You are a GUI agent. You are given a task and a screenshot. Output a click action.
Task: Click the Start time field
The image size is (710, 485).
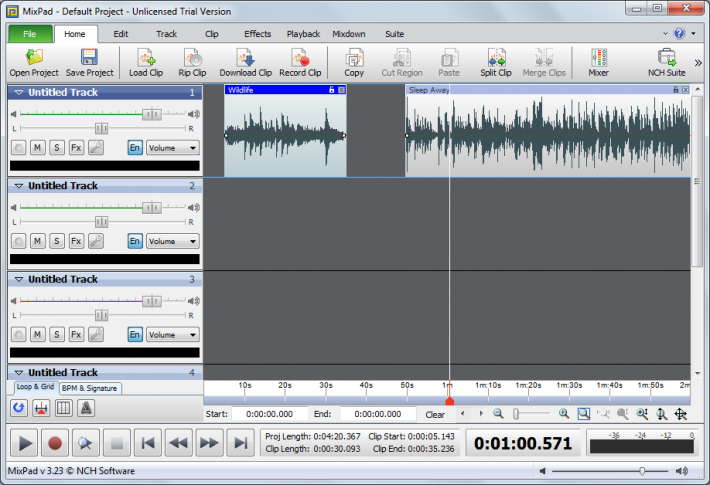tap(269, 414)
